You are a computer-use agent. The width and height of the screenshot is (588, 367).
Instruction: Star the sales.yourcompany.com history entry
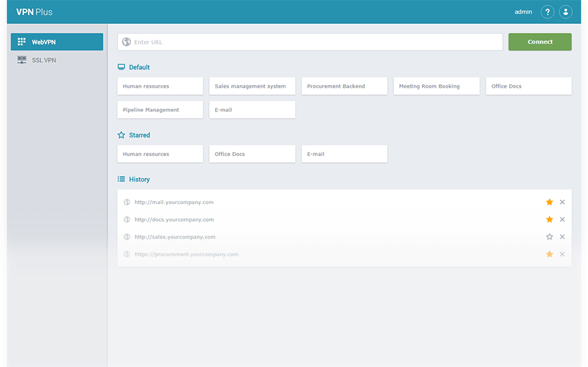(x=549, y=237)
